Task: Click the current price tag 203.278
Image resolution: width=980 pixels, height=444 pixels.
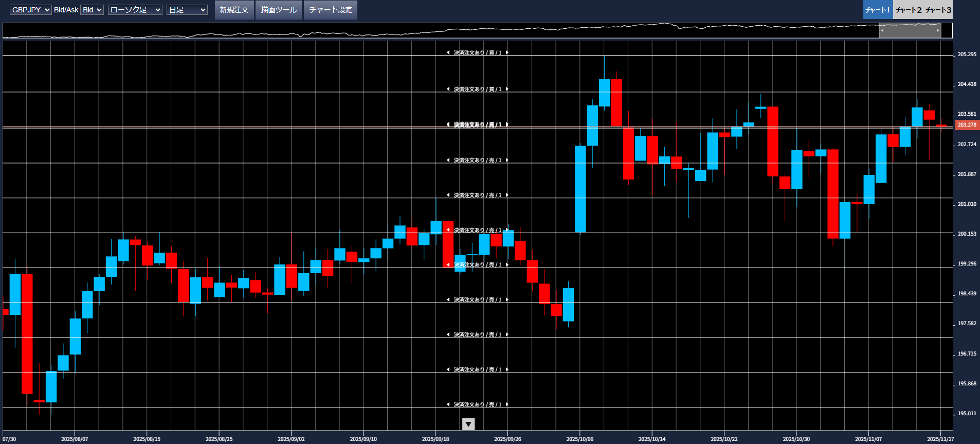Action: tap(967, 125)
